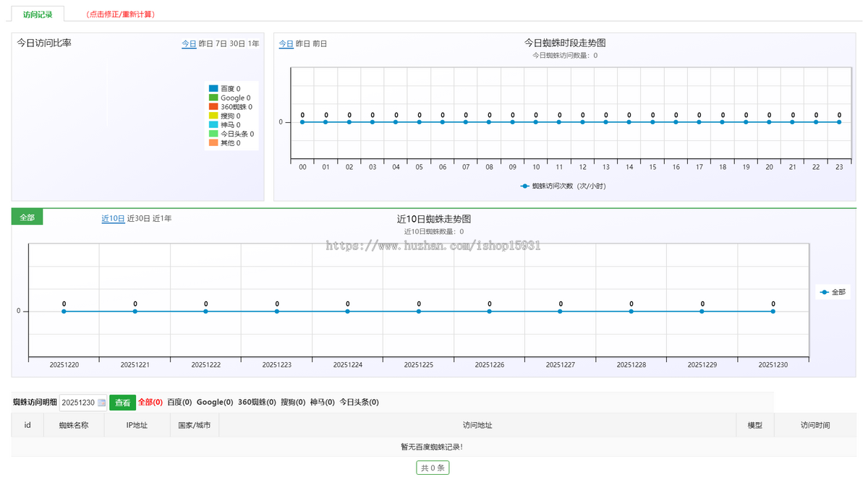Click the 访问地址 column header
The image size is (868, 490).
[x=477, y=426]
